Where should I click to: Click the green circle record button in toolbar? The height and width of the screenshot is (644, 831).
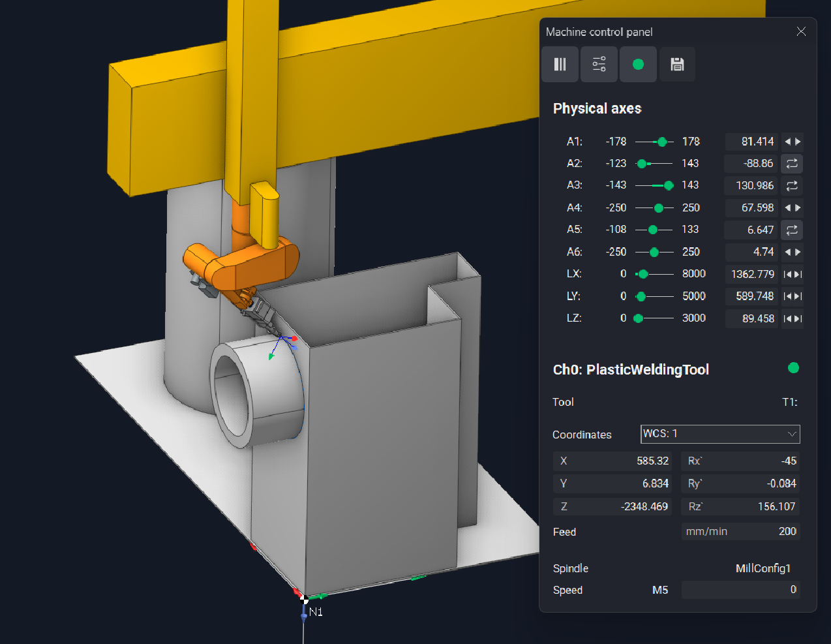tap(638, 64)
